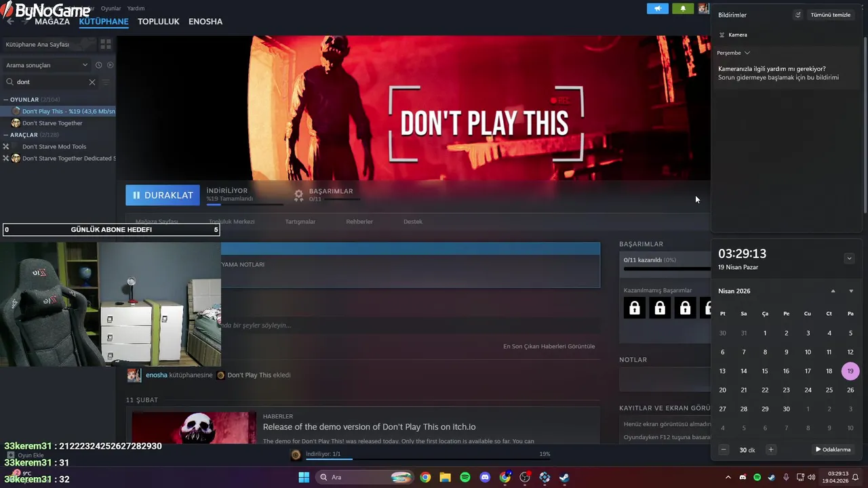Open File Explorer from the taskbar
Viewport: 868px width, 488px height.
[x=445, y=477]
